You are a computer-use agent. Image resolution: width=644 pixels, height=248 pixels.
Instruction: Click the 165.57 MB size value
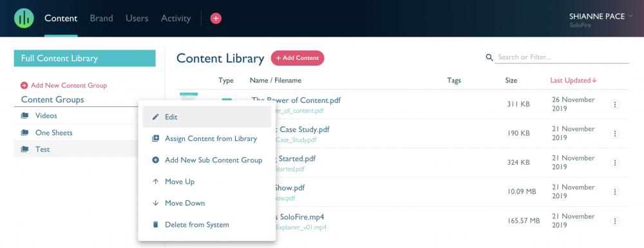coord(523,221)
